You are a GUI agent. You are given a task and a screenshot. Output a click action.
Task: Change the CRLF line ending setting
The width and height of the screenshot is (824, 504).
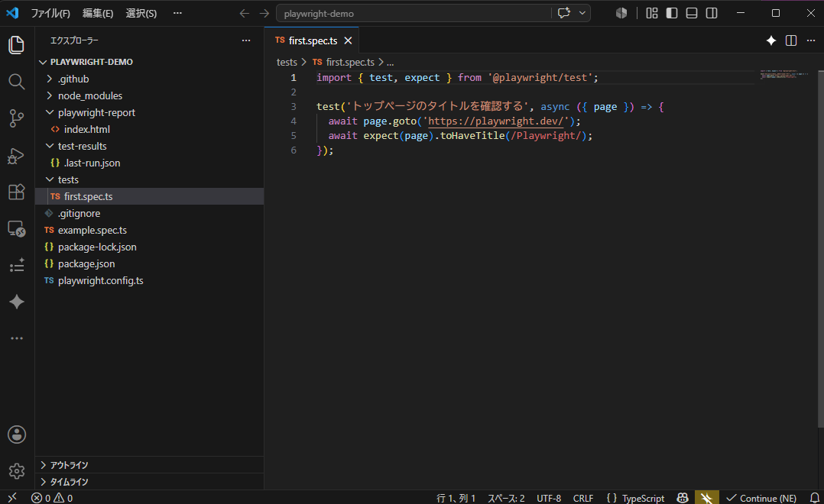pos(583,498)
